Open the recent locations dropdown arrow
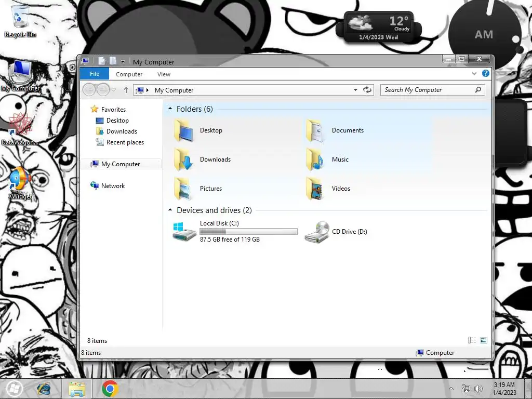 pos(114,90)
